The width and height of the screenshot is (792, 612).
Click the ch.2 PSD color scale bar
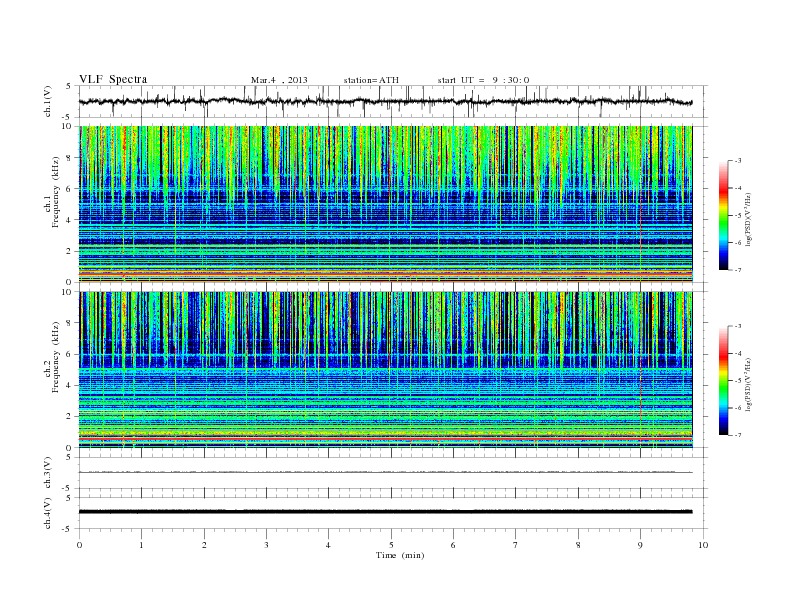coord(723,381)
